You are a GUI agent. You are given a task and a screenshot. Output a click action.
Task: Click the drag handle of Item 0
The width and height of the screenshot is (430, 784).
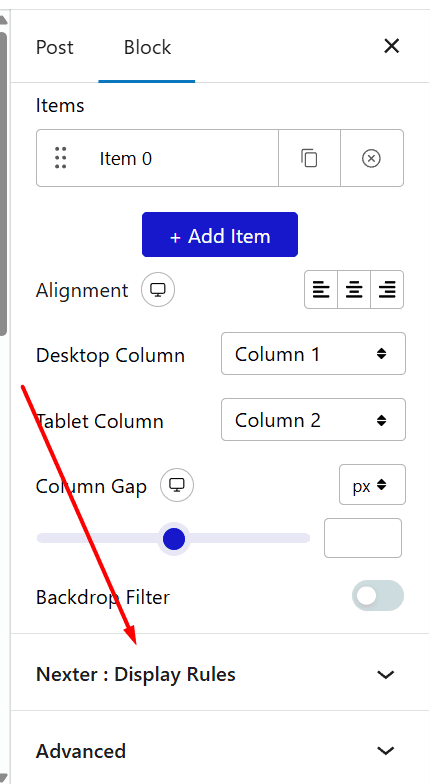(x=60, y=158)
